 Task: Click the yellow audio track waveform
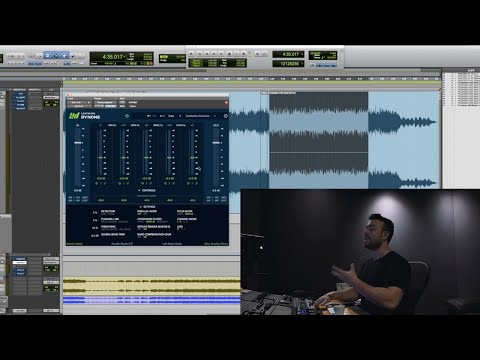151,285
